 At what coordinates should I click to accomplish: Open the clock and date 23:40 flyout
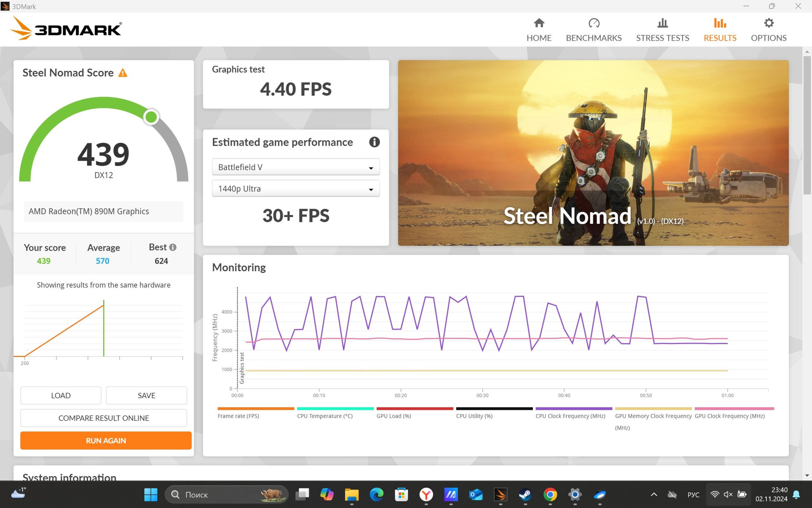[771, 495]
